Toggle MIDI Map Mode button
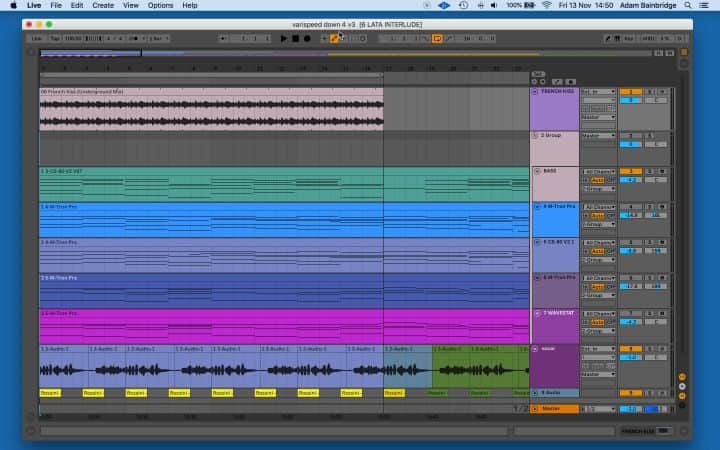This screenshot has height=450, width=720. 648,39
